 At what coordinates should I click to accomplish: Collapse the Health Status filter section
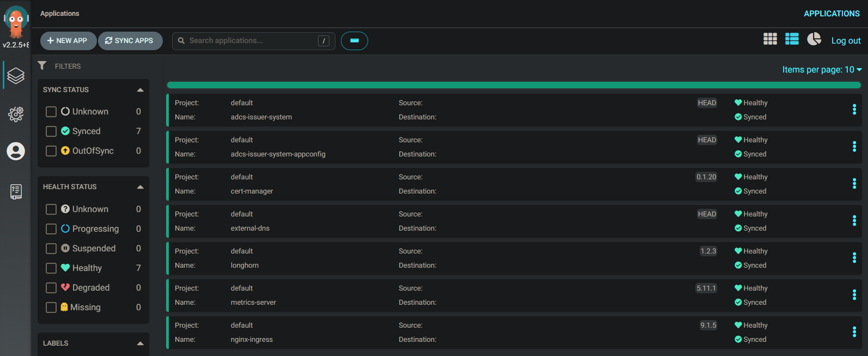click(140, 187)
